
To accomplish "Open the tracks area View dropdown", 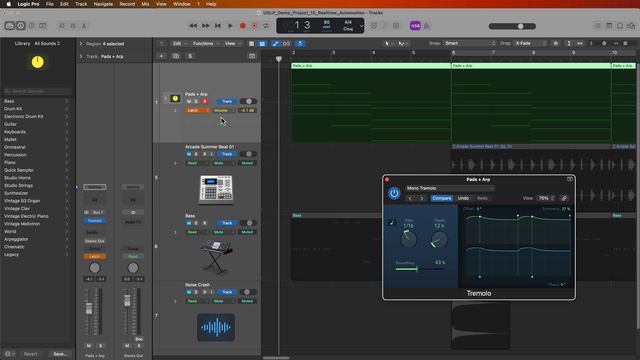I will 232,44.
